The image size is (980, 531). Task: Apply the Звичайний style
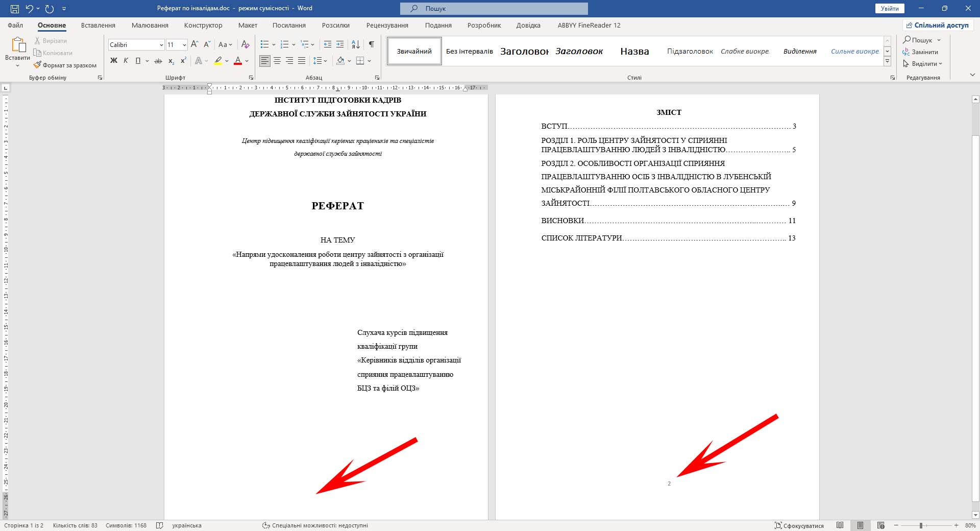pyautogui.click(x=414, y=51)
